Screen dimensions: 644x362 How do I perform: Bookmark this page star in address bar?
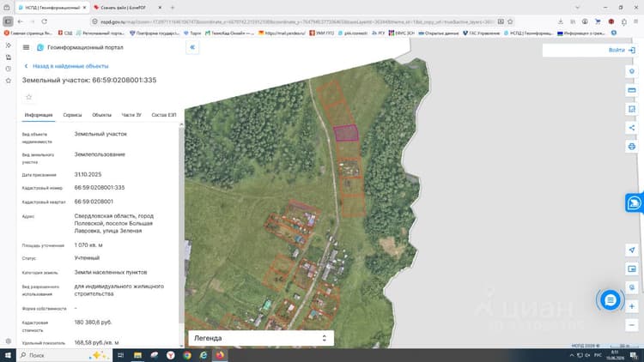click(x=510, y=21)
